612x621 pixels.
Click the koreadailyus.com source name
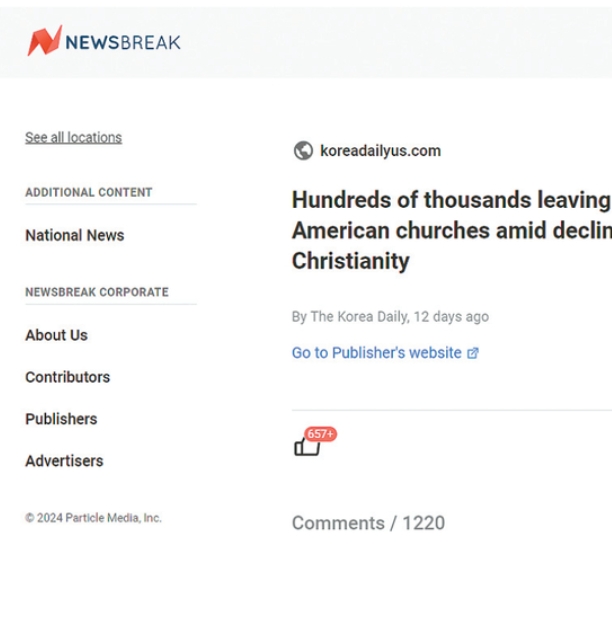pyautogui.click(x=380, y=151)
